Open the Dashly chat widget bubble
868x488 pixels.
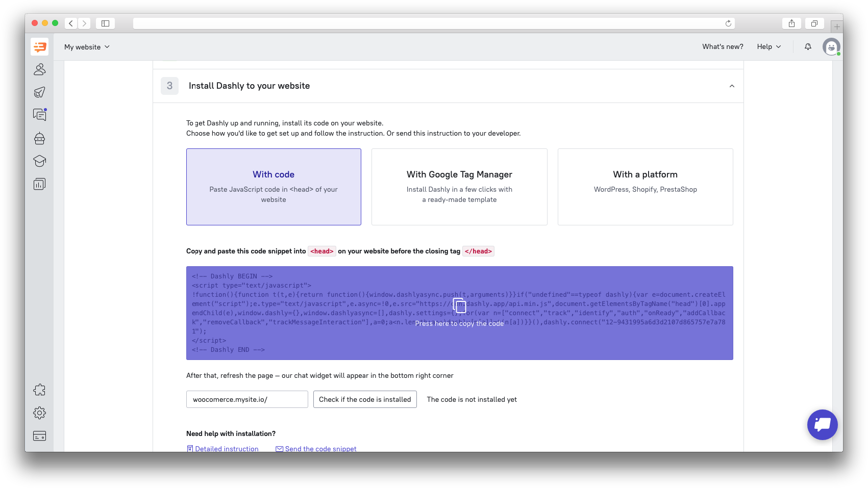(x=822, y=425)
